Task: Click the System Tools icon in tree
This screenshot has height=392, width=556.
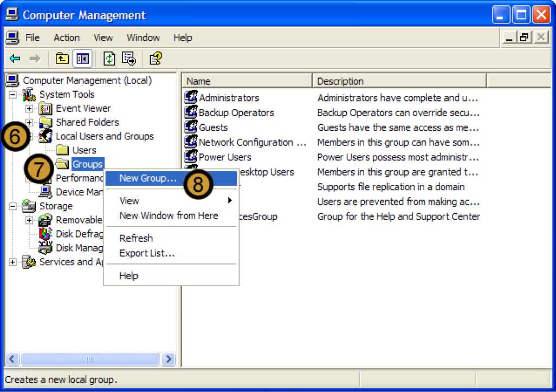Action: [x=29, y=94]
